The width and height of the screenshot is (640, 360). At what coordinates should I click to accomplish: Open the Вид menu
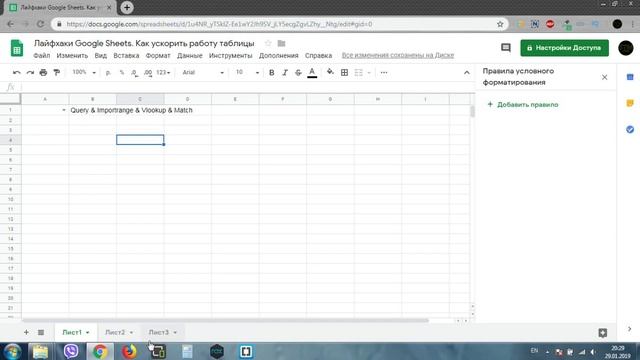coord(100,56)
